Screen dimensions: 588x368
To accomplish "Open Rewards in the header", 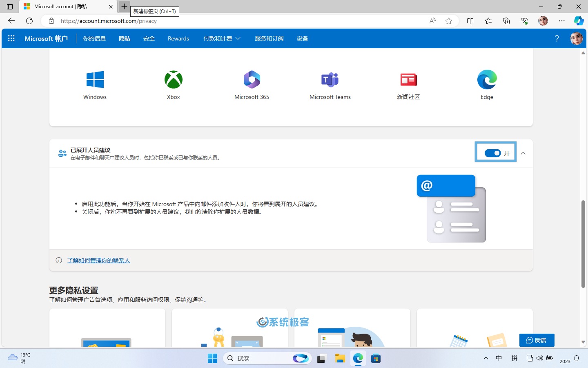I will (178, 38).
